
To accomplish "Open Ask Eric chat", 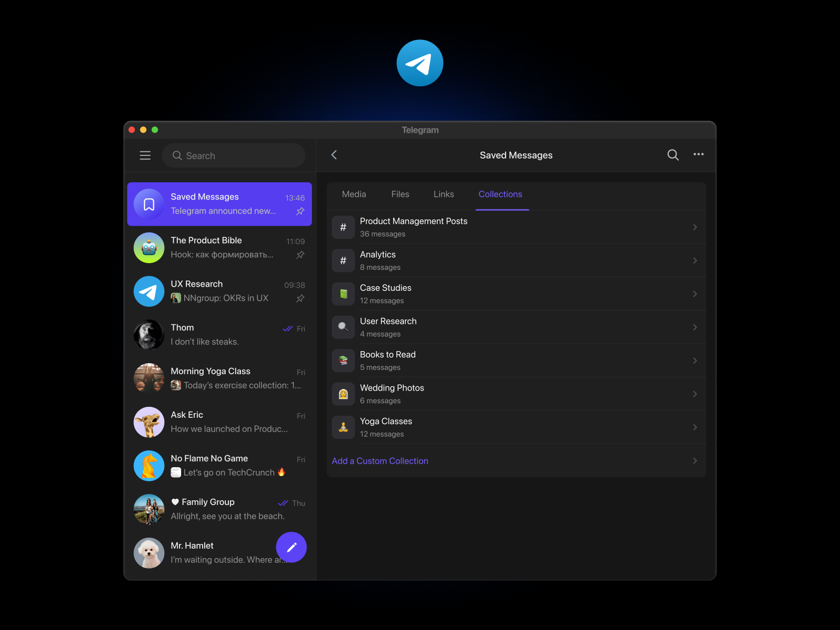I will coord(219,422).
